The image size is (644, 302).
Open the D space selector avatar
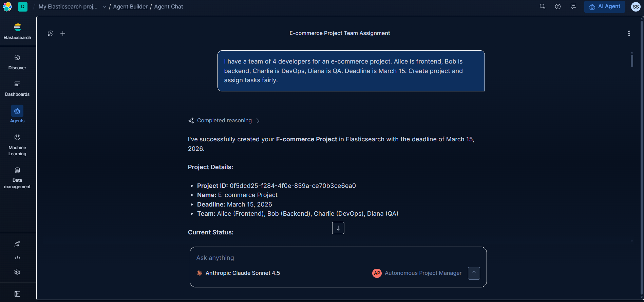[23, 6]
